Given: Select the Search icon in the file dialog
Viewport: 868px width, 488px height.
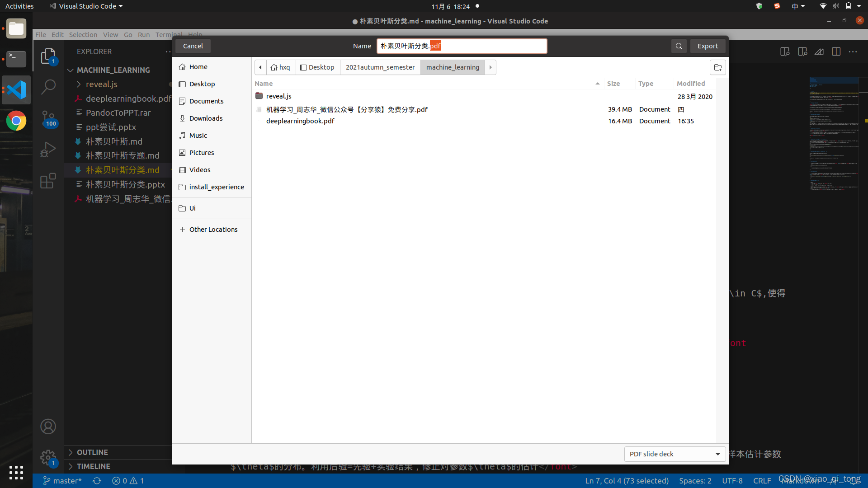Looking at the screenshot, I should 679,46.
